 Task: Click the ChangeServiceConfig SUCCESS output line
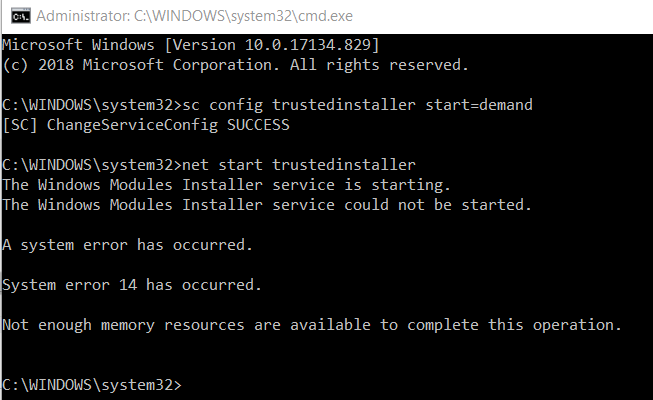point(146,125)
